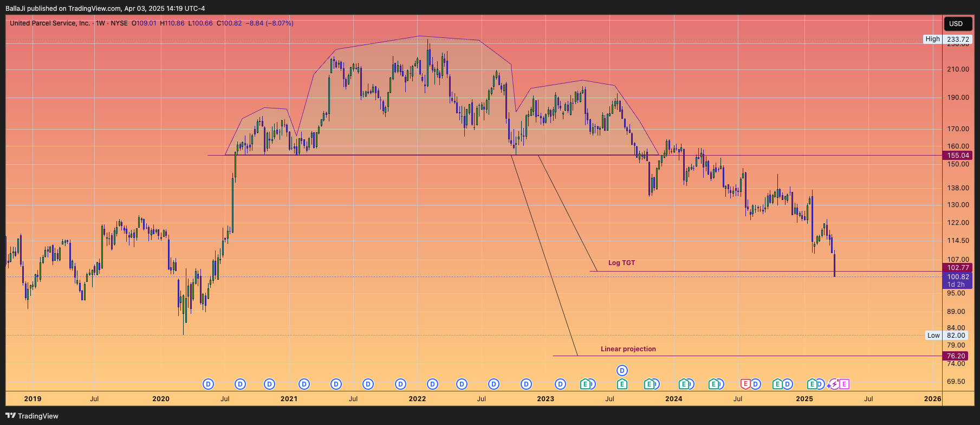Click the February 2022 dividend marker
The image size is (980, 425).
pos(432,384)
